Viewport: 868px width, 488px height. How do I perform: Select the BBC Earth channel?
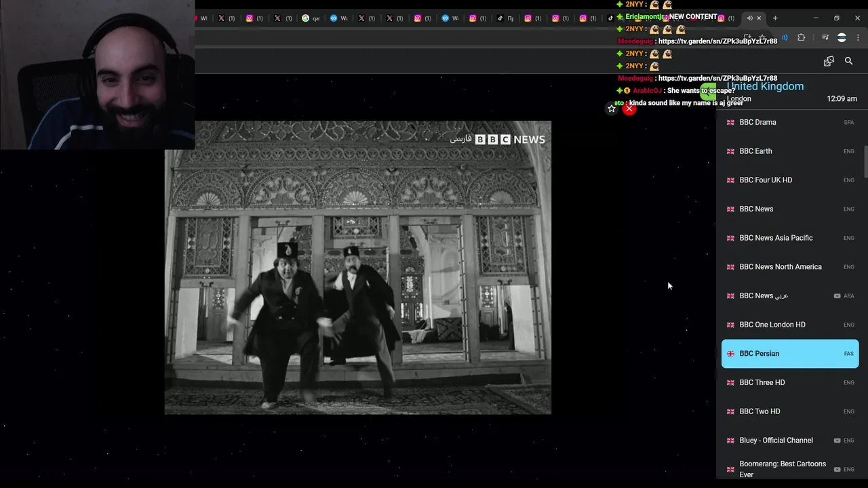790,151
